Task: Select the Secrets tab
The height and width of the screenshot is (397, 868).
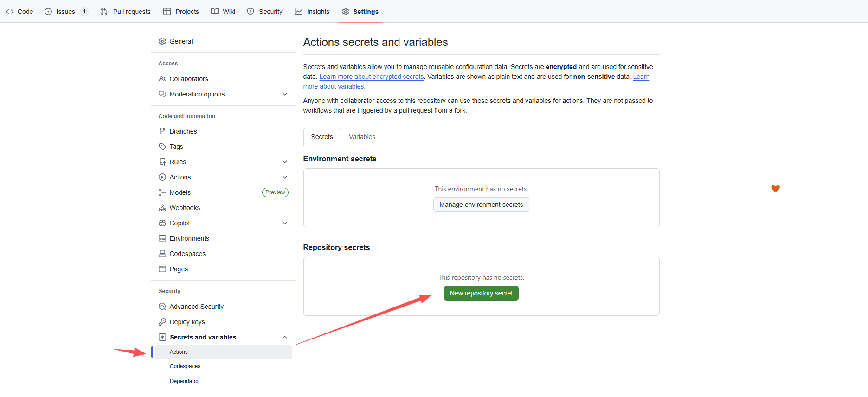Action: click(x=322, y=137)
